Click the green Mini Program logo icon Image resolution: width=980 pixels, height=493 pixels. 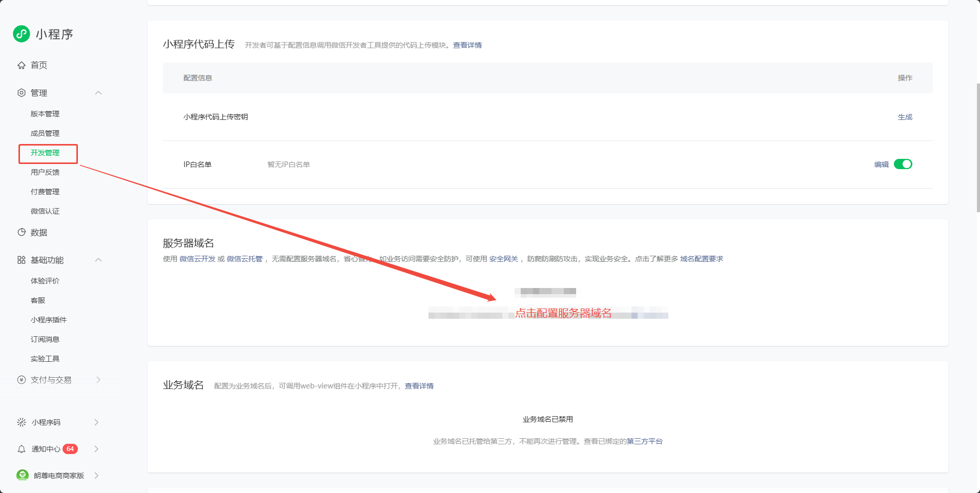(22, 34)
